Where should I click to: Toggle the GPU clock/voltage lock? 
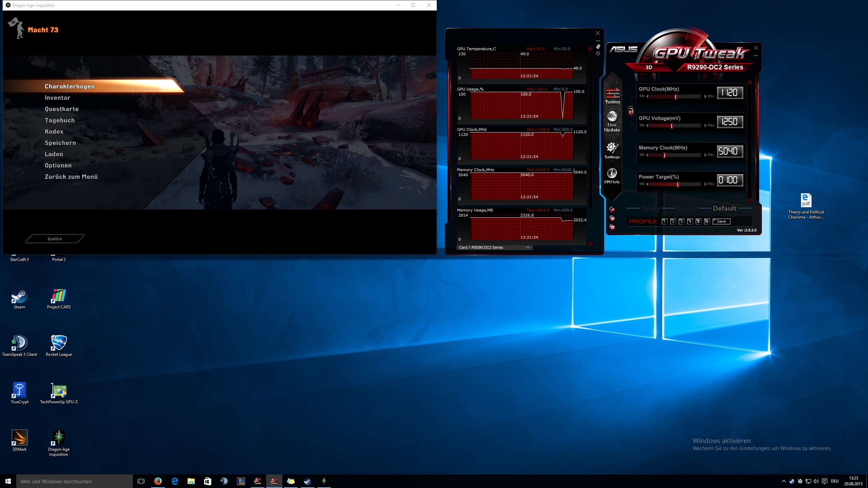click(x=631, y=111)
